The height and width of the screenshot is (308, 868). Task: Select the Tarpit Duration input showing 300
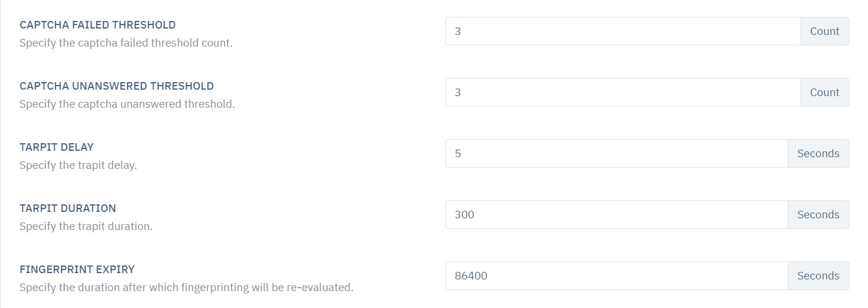click(617, 215)
